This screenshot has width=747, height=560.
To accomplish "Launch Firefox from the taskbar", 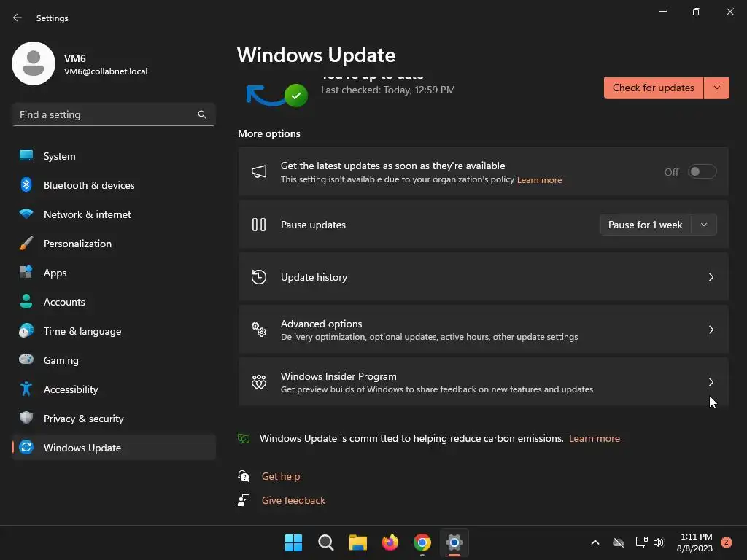I will tap(390, 542).
